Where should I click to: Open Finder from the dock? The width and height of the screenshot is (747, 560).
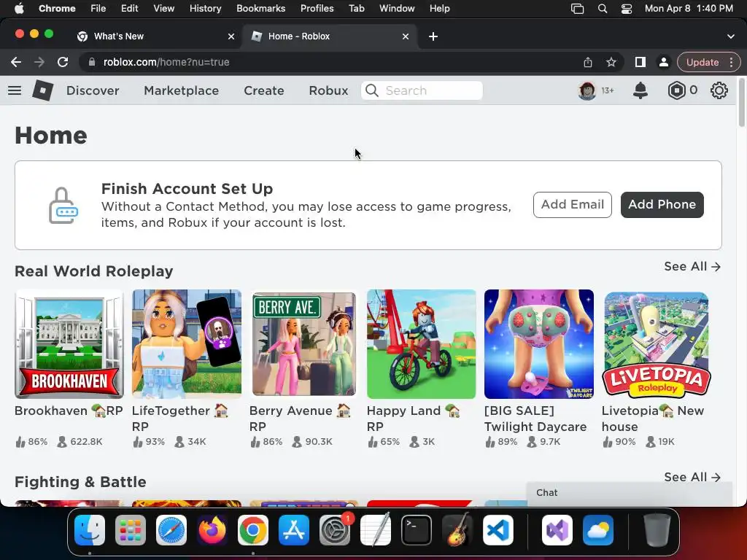click(90, 530)
